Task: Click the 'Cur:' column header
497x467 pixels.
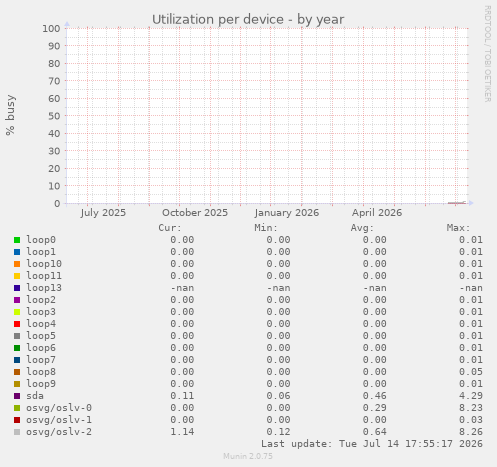Action: click(170, 228)
